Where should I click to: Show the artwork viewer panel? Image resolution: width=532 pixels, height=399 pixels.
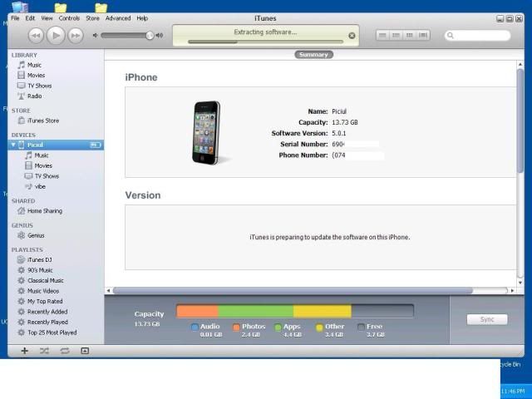[84, 351]
